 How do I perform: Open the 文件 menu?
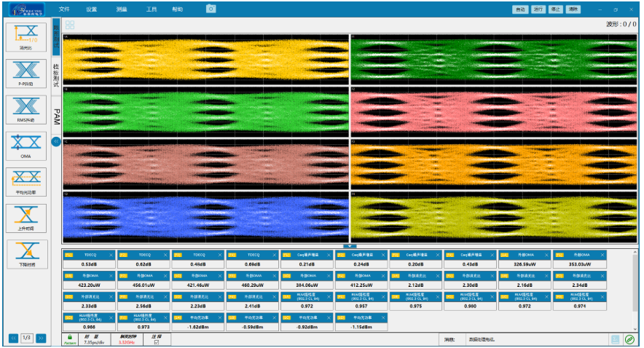coord(64,9)
